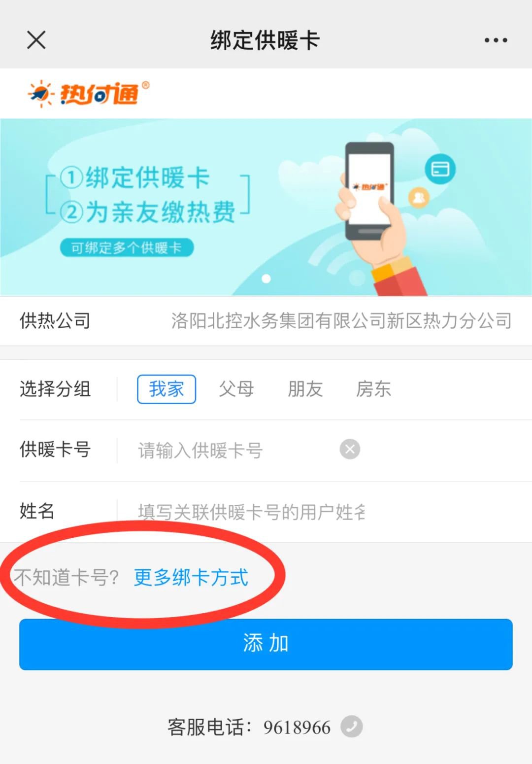Select the 父母 group option

[x=236, y=389]
